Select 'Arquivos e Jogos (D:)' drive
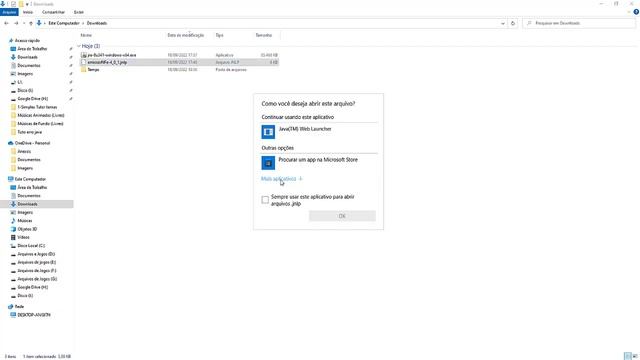The height and width of the screenshot is (360, 640). point(36,254)
